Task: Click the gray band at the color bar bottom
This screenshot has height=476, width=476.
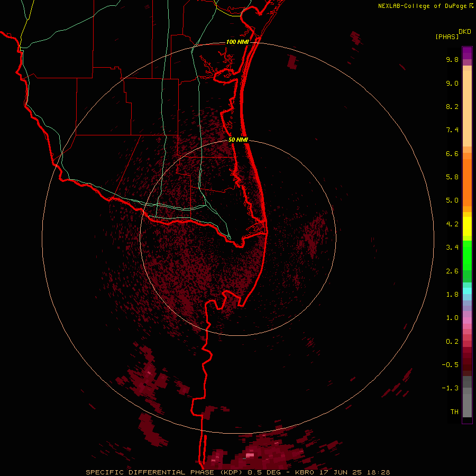Action: 467,406
